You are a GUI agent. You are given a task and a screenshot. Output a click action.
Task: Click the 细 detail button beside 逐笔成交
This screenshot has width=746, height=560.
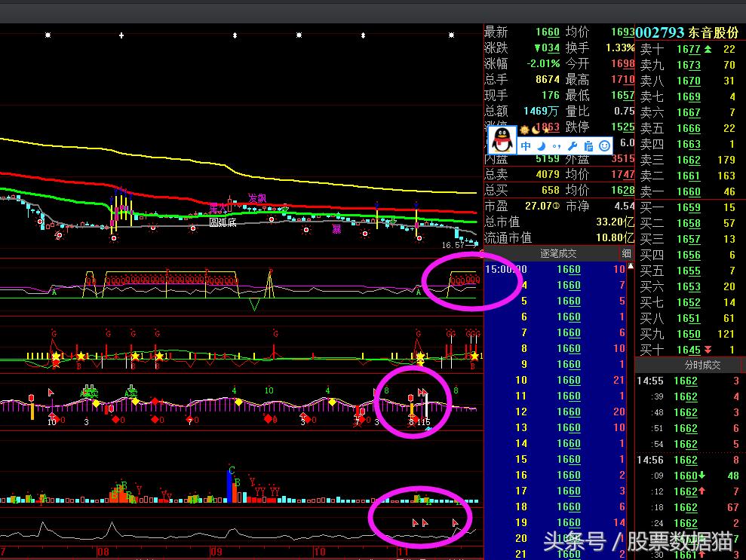pos(626,253)
